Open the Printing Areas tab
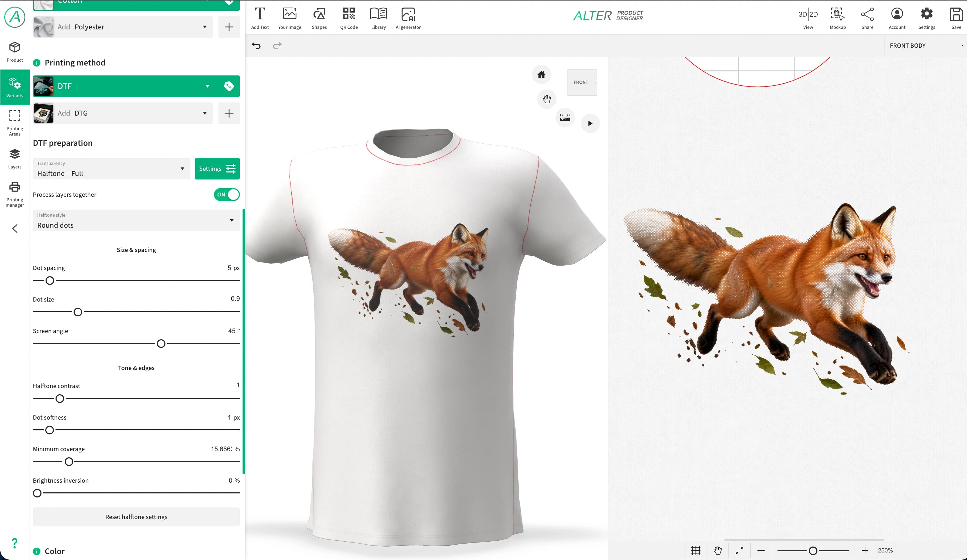 tap(15, 123)
